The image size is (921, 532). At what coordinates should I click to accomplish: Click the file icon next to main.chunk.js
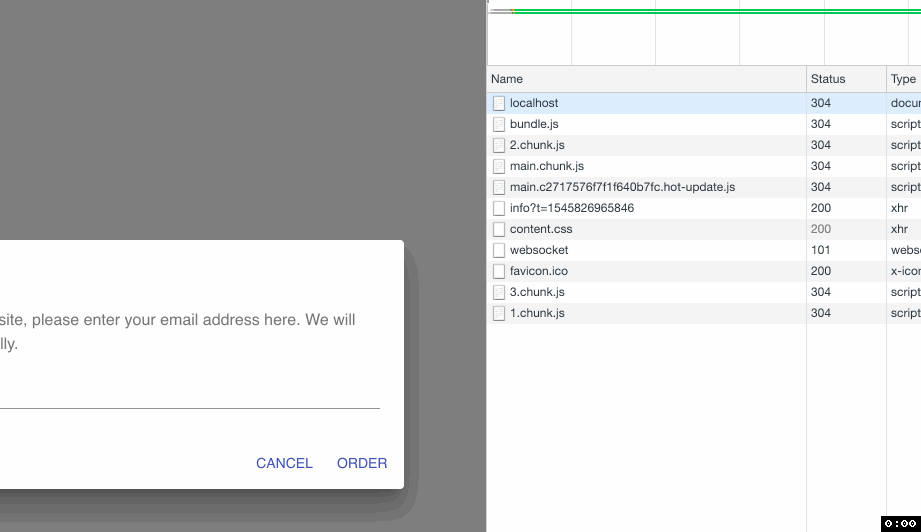tap(499, 166)
